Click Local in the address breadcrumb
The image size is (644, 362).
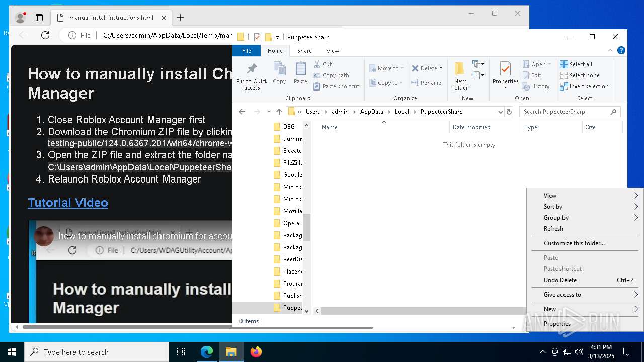click(401, 112)
